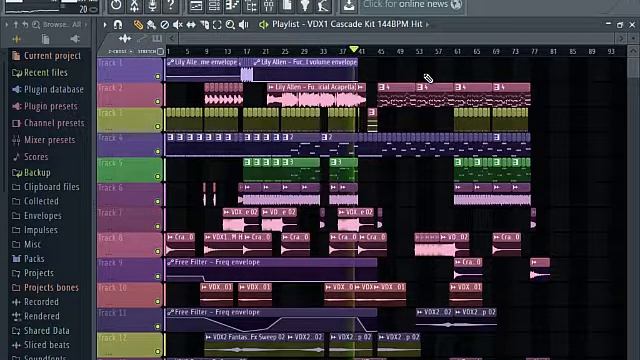Switch to the pattern piano-keys picker tab
This screenshot has width=640, height=360.
(157, 39)
